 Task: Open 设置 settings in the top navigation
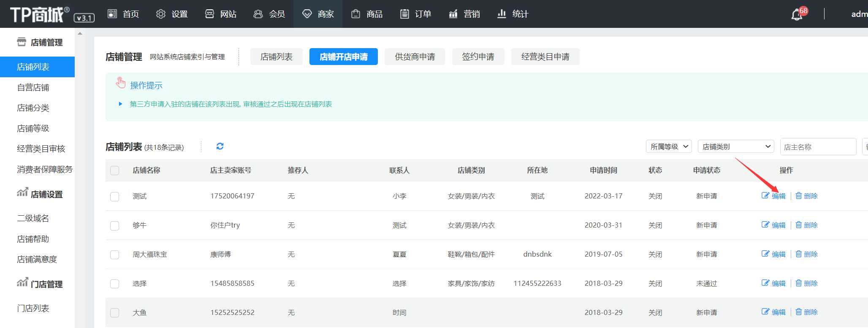[172, 14]
